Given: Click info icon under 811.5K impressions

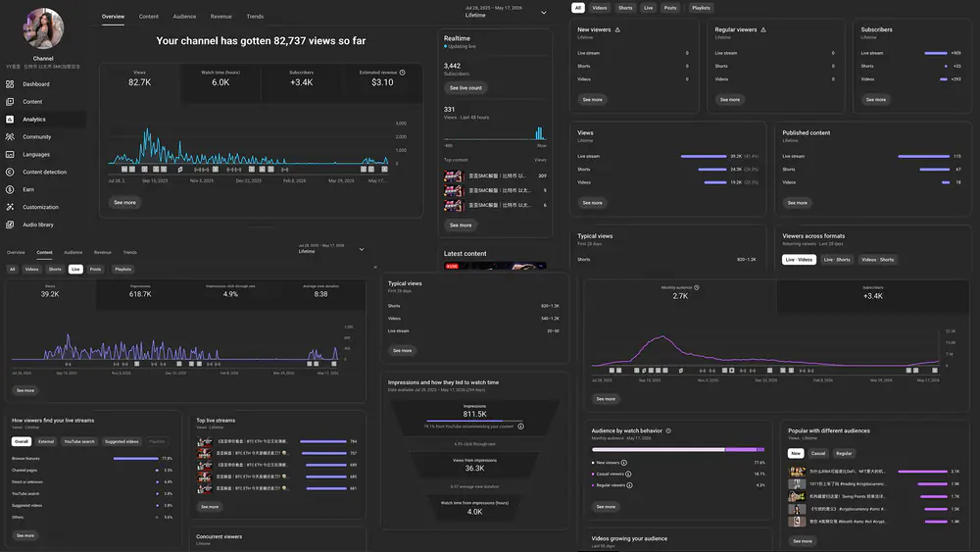Looking at the screenshot, I should pyautogui.click(x=520, y=427).
